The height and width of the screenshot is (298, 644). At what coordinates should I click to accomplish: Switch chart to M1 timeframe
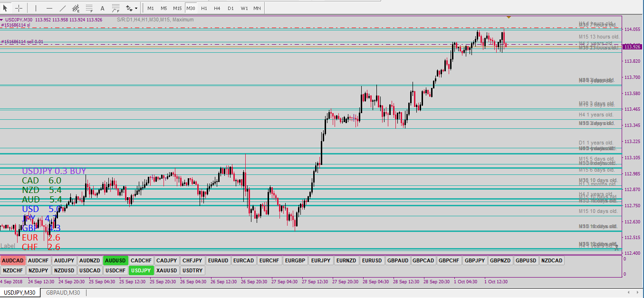pyautogui.click(x=151, y=8)
